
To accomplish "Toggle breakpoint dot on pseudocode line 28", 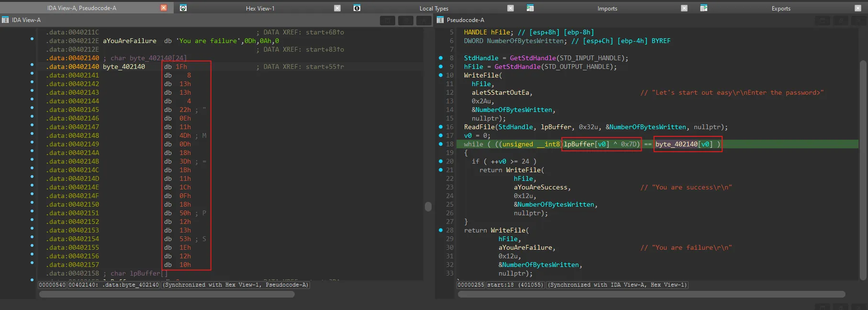I will pyautogui.click(x=441, y=230).
